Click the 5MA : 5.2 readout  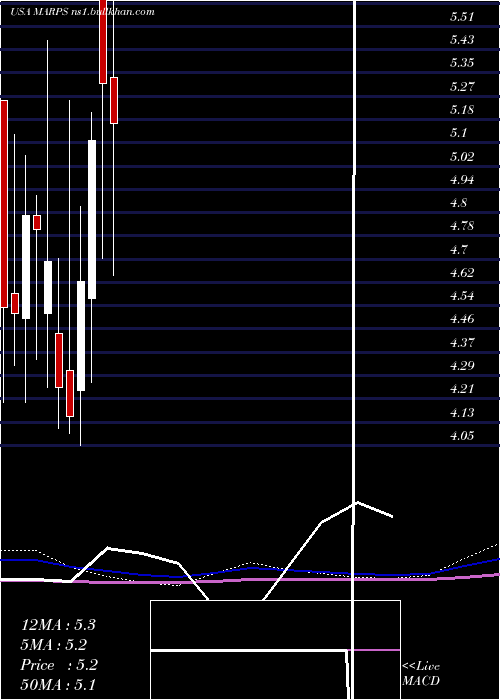click(x=54, y=645)
